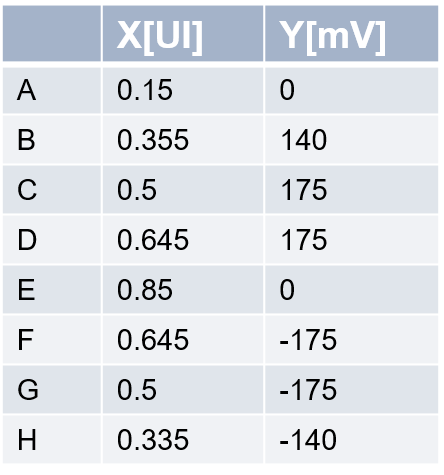Viewport: 444px width, 475px height.
Task: Select the cell containing 140 in row B
Action: click(x=352, y=140)
